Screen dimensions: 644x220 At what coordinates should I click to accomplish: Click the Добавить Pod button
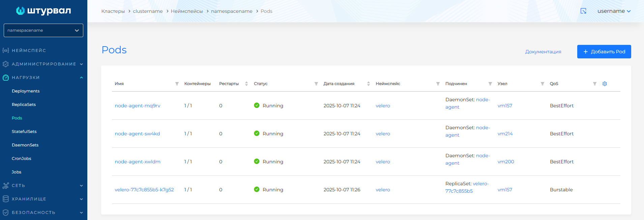tap(604, 52)
